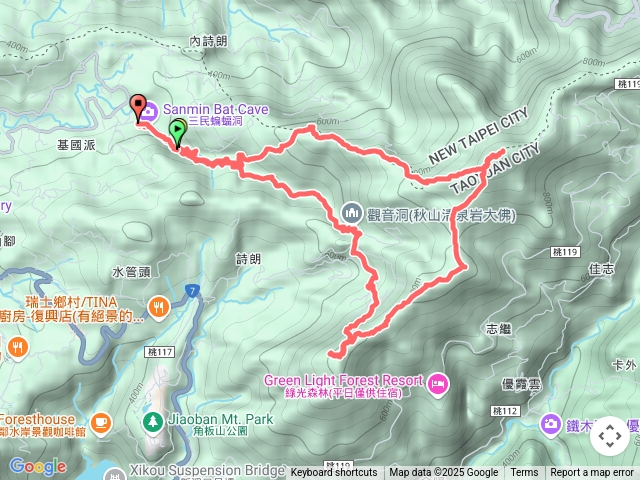Click the Map data ©2025 Google text
The width and height of the screenshot is (640, 480).
pyautogui.click(x=444, y=473)
